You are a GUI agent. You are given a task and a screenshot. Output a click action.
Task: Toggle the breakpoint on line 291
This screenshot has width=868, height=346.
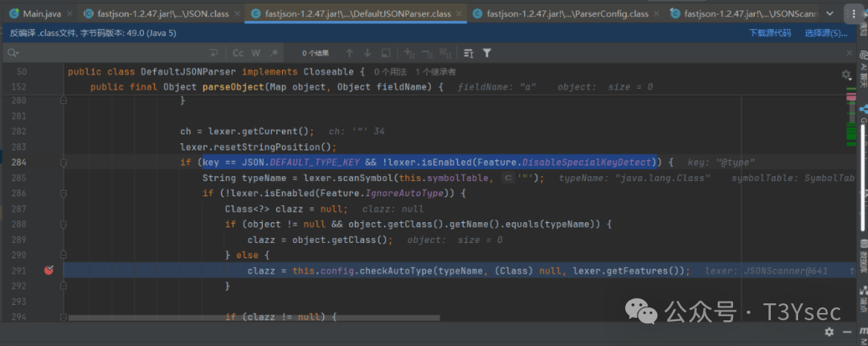point(49,270)
